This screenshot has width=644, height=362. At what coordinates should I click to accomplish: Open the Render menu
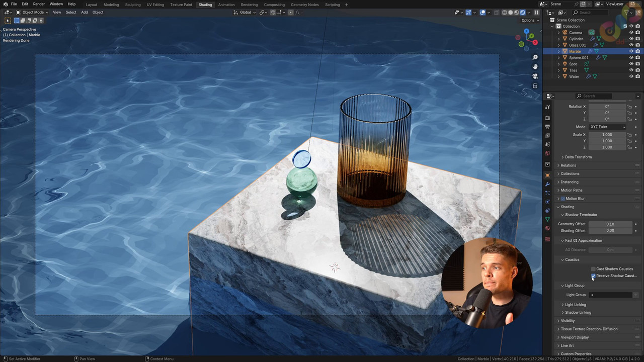[x=39, y=4]
